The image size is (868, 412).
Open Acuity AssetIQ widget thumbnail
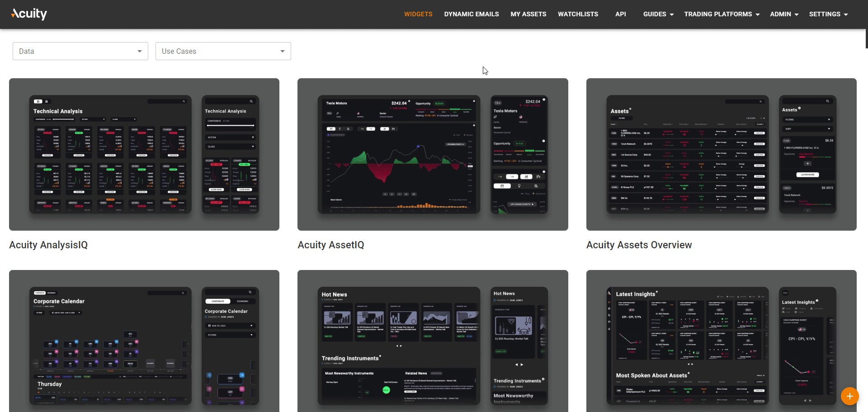click(x=433, y=154)
